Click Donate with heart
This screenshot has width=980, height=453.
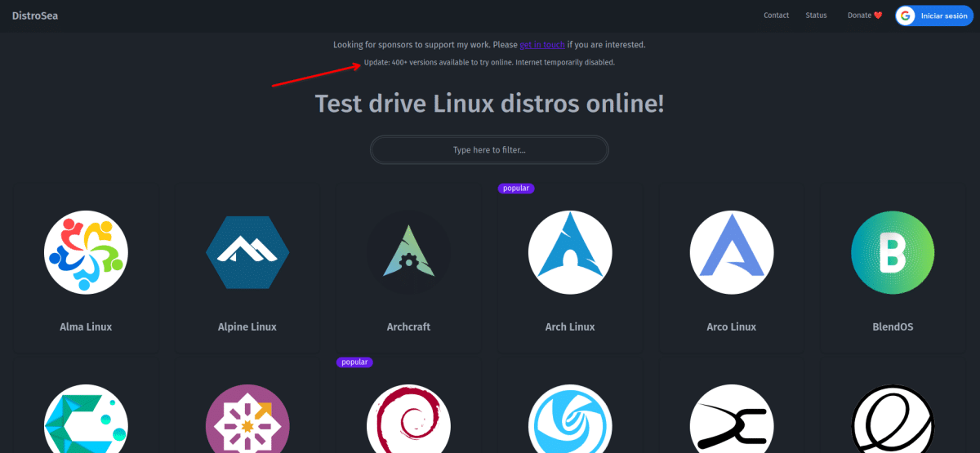[x=865, y=16]
